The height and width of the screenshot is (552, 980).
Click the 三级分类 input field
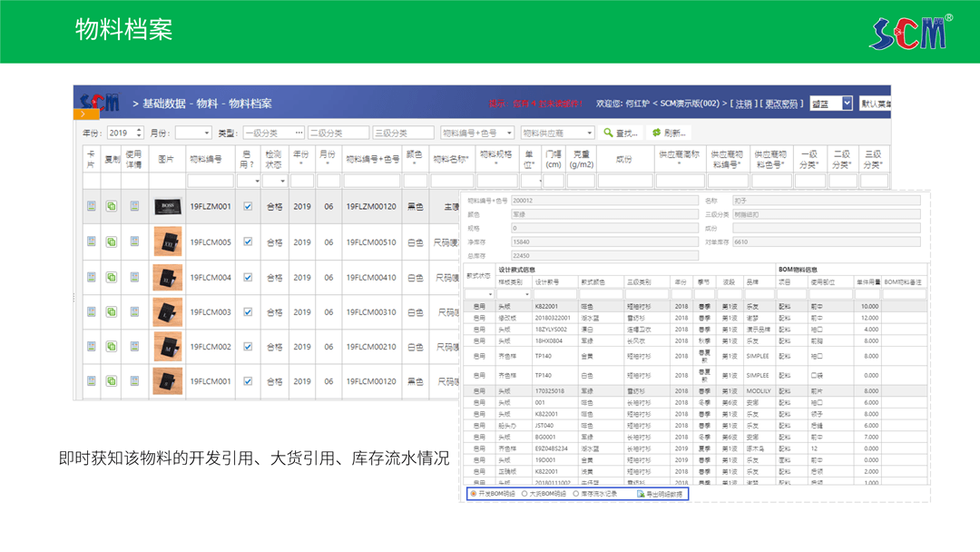coord(403,133)
